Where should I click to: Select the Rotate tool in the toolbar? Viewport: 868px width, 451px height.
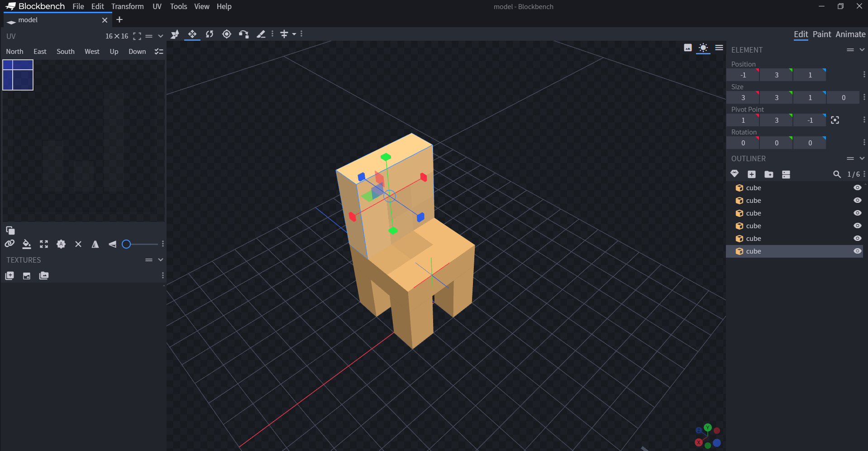[x=210, y=34]
